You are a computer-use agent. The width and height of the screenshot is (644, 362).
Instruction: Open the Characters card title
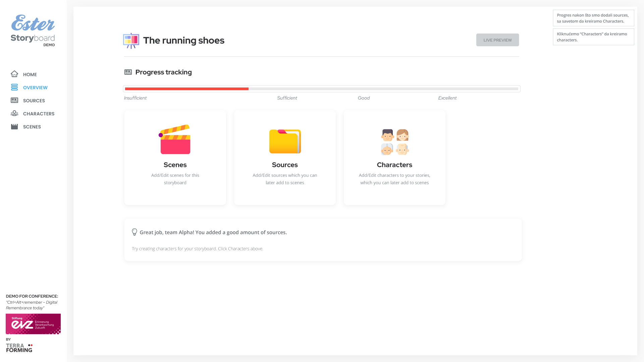click(x=394, y=165)
